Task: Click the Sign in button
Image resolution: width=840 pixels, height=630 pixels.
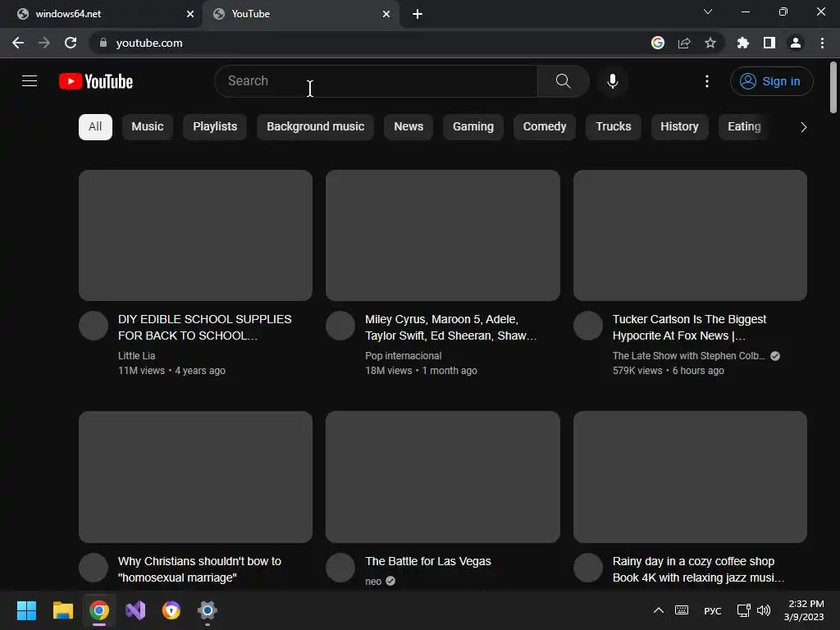Action: (x=771, y=81)
